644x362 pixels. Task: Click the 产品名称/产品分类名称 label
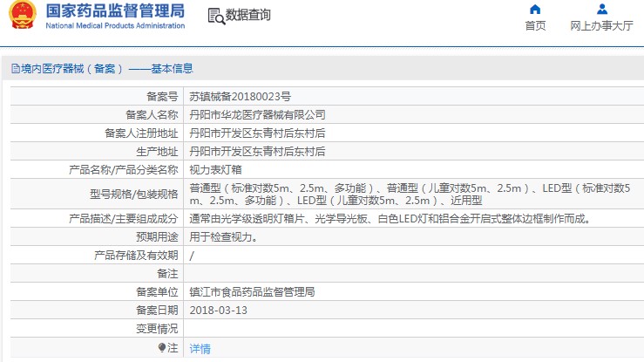coord(124,170)
